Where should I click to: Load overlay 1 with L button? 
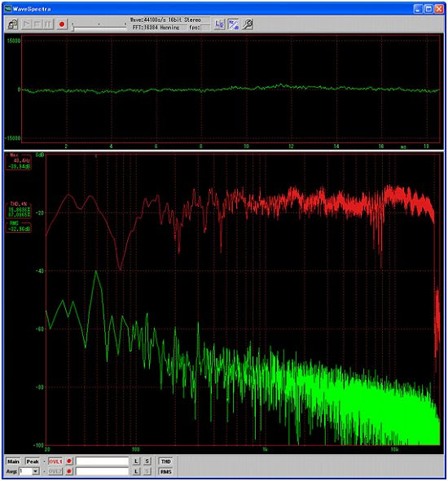136,461
